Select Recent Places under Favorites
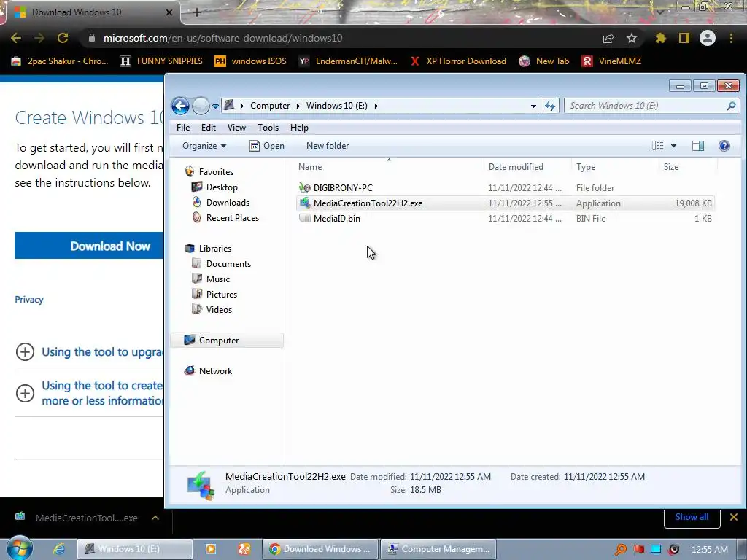The width and height of the screenshot is (747, 560). (233, 217)
